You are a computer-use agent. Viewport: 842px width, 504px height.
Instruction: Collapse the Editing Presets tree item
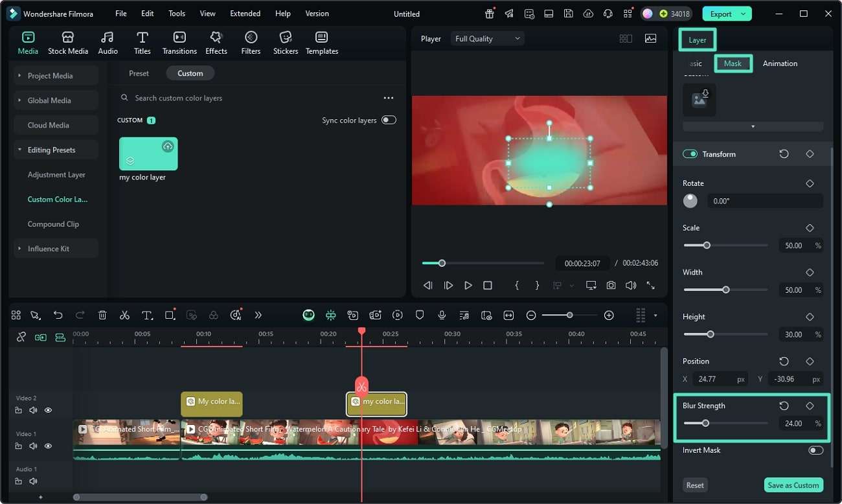(19, 150)
